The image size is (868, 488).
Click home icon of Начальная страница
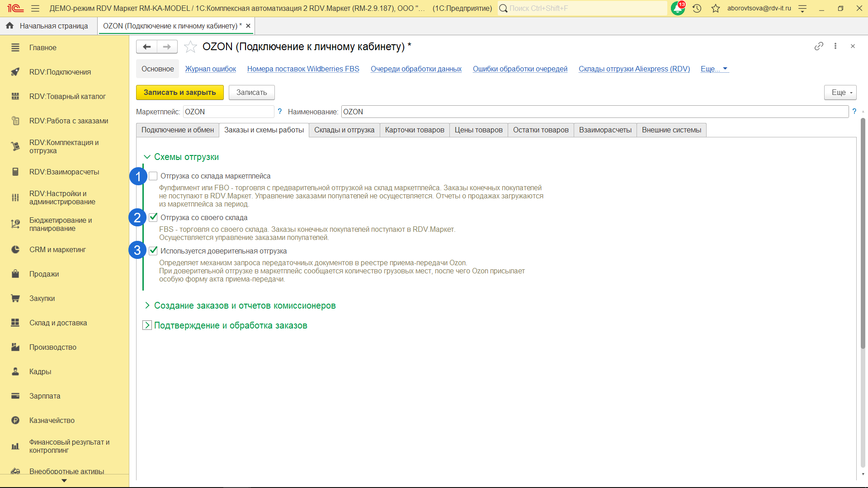tap(9, 26)
